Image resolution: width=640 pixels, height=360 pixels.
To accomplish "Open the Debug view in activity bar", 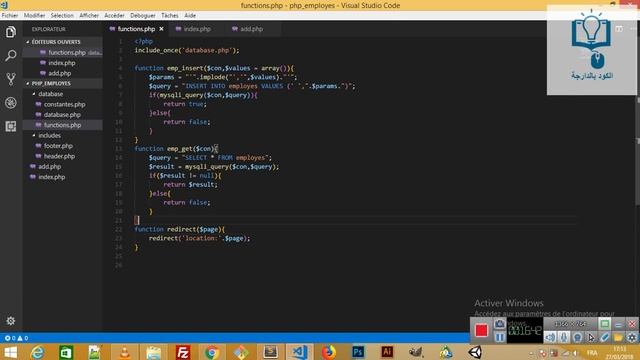I will (x=11, y=102).
